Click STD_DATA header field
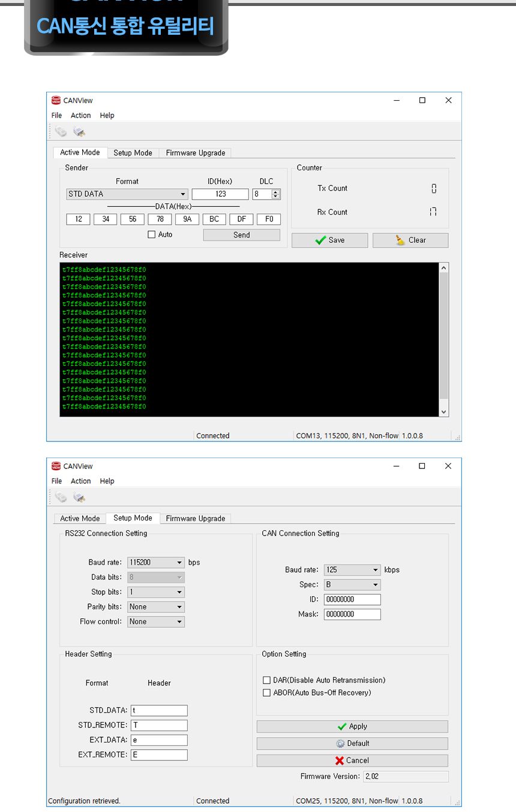 [159, 711]
